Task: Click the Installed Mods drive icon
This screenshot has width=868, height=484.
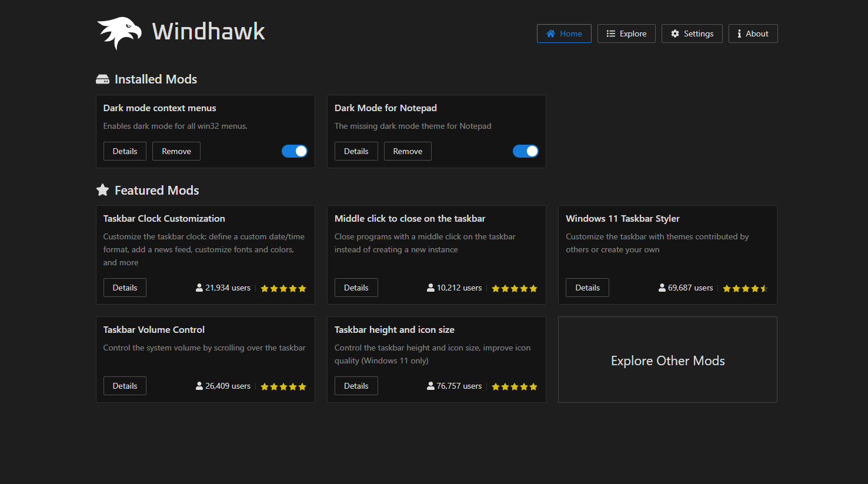Action: point(102,79)
